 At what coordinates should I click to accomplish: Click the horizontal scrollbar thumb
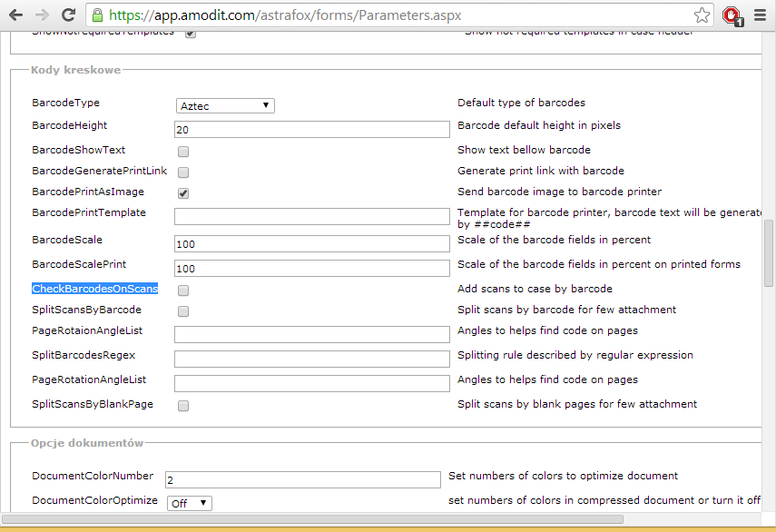tap(313, 519)
